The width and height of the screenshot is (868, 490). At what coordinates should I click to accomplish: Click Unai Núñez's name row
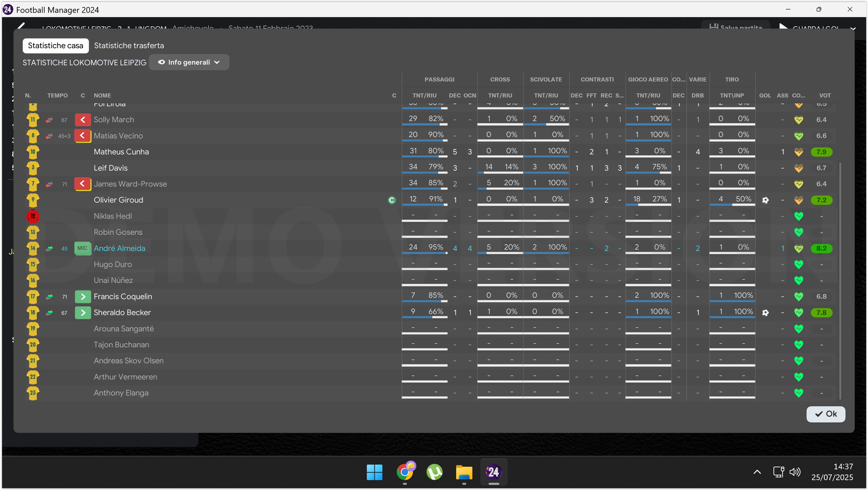113,280
